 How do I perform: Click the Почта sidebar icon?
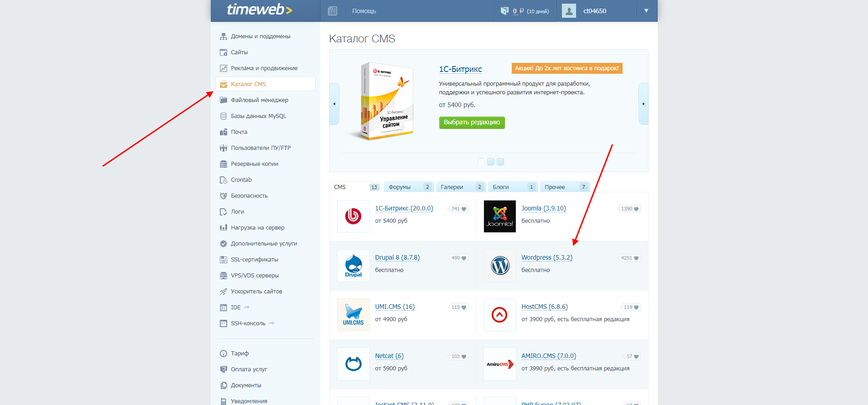(x=223, y=132)
